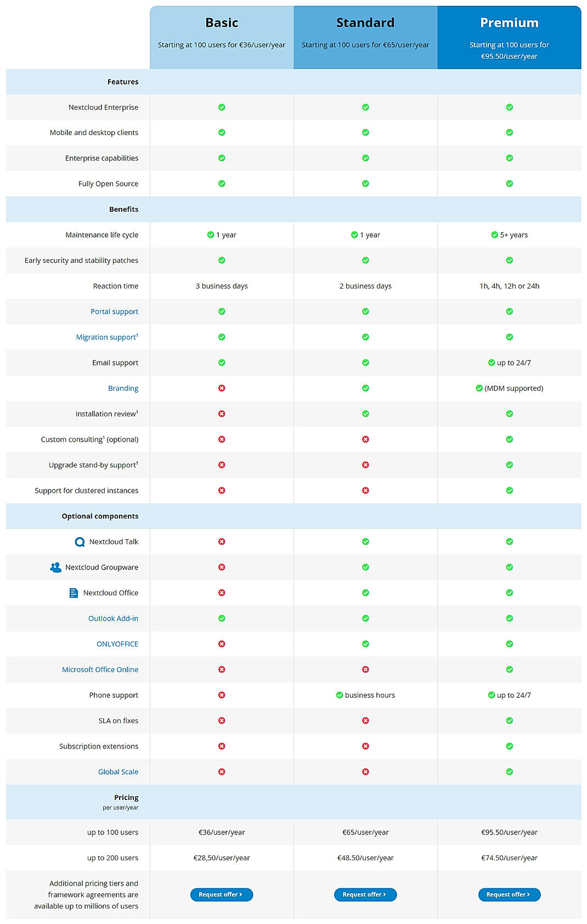Open the Microsoft Office Online link
This screenshot has width=587, height=924.
point(100,669)
